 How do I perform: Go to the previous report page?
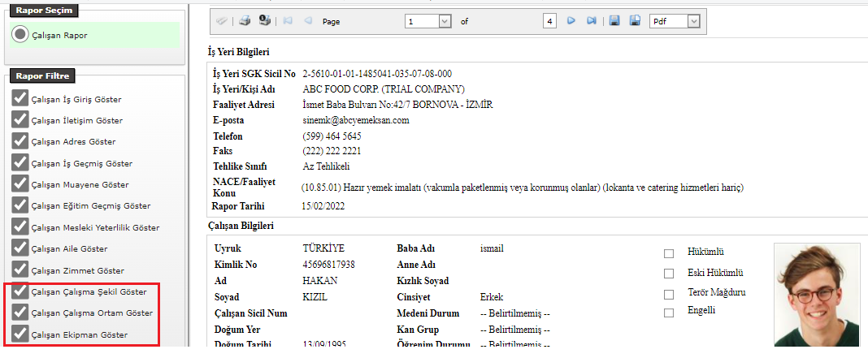(308, 21)
